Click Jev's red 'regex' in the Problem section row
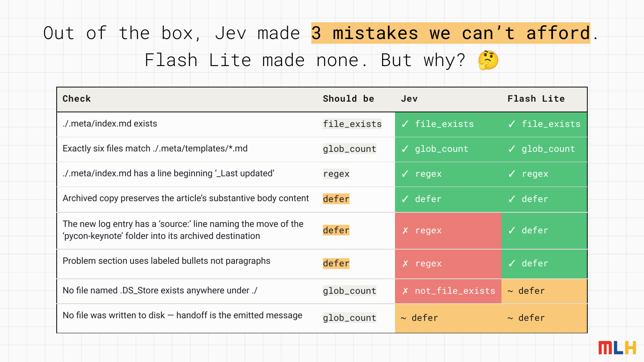This screenshot has width=644, height=362. tap(448, 264)
